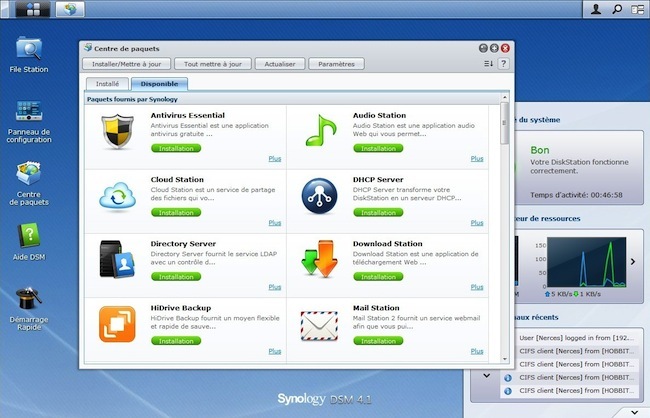Switch to the Installé tab
This screenshot has width=650, height=418.
pos(107,84)
